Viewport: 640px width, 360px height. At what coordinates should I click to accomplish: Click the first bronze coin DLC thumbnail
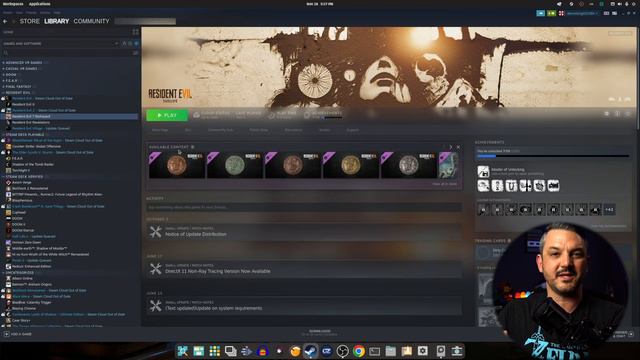177,165
